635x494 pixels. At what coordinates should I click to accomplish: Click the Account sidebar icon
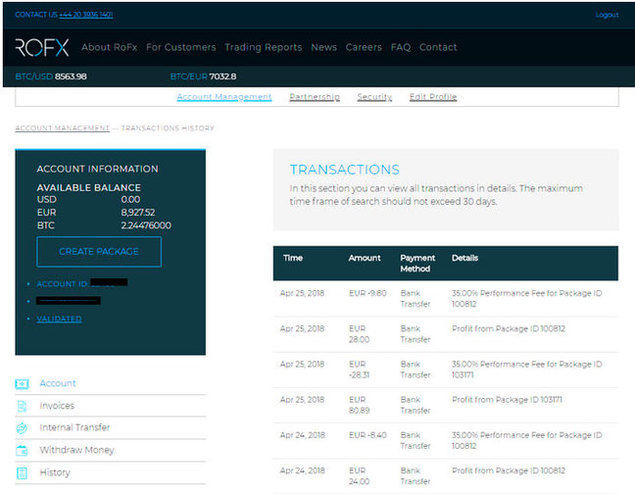coord(22,384)
